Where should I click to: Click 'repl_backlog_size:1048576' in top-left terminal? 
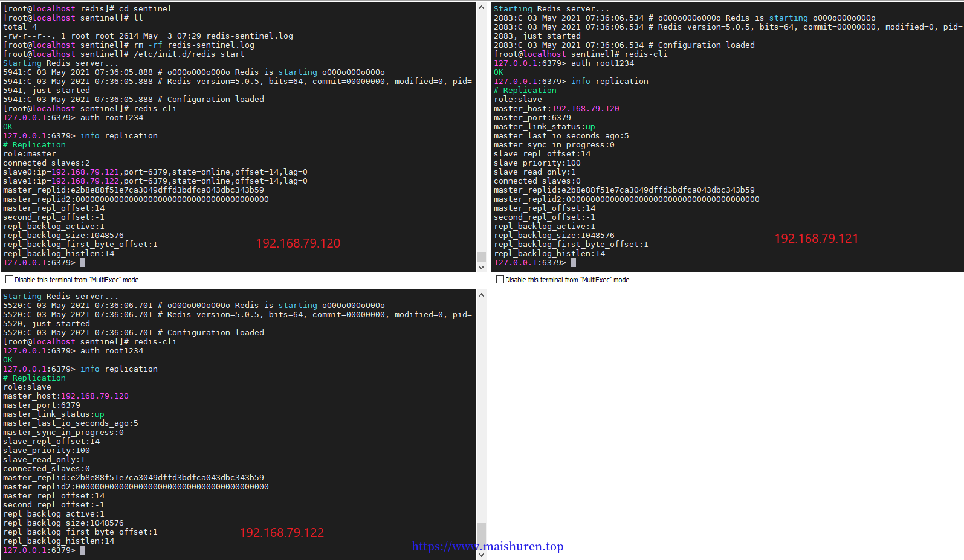63,236
